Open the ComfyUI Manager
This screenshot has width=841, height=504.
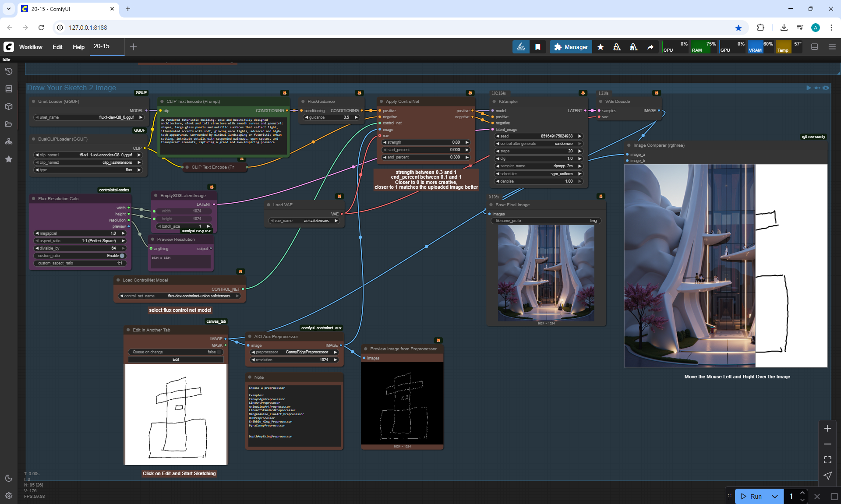point(571,47)
